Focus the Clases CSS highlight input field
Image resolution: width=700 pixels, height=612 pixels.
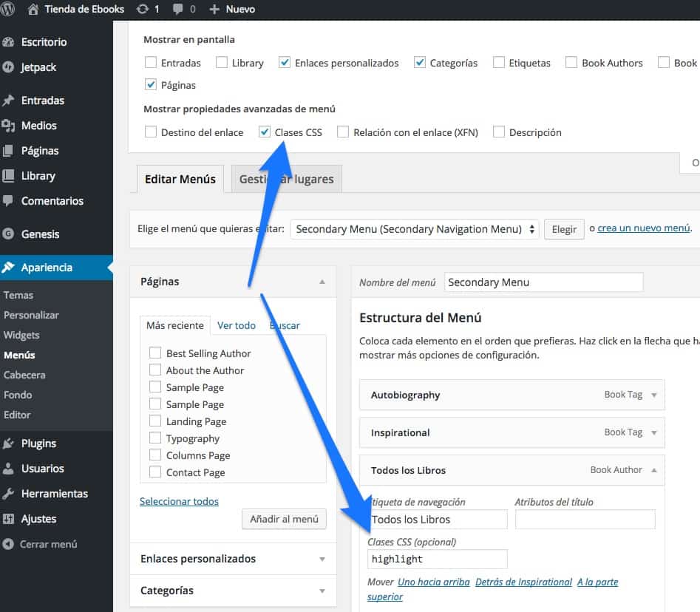pos(438,559)
